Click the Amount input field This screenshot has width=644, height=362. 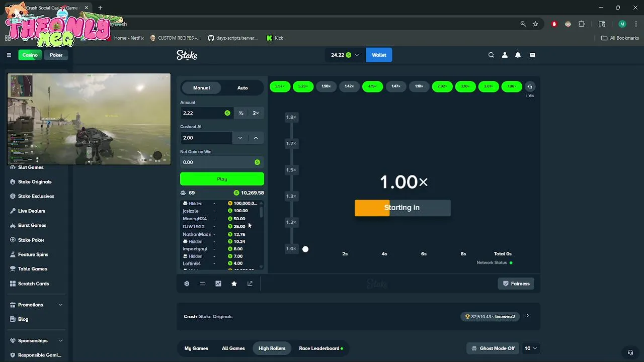pyautogui.click(x=207, y=113)
